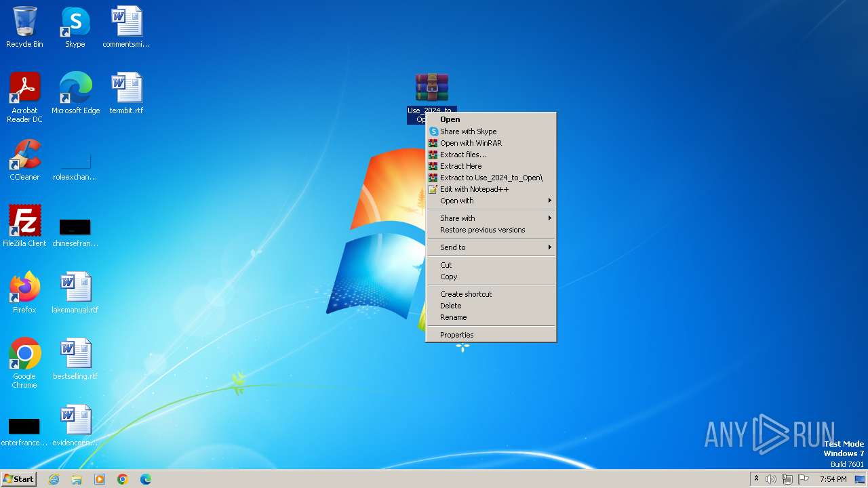Screen dimensions: 868x488
Task: Expand the Send to submenu
Action: [491, 247]
